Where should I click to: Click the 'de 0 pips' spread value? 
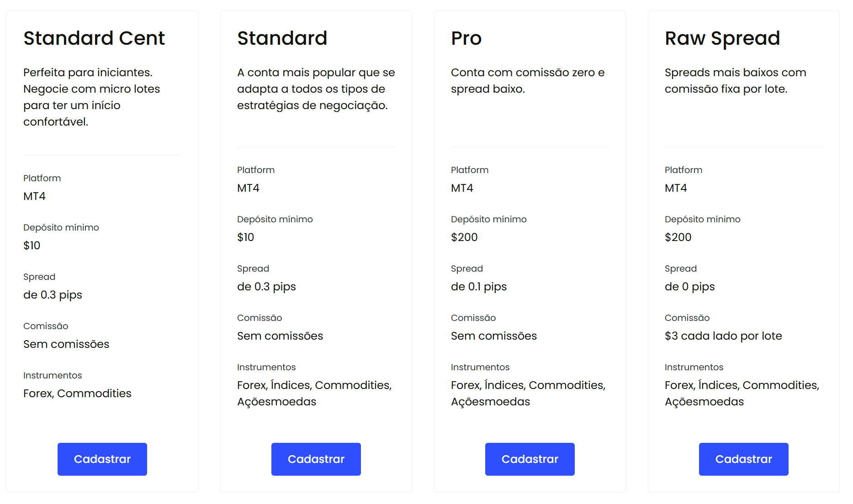point(690,287)
